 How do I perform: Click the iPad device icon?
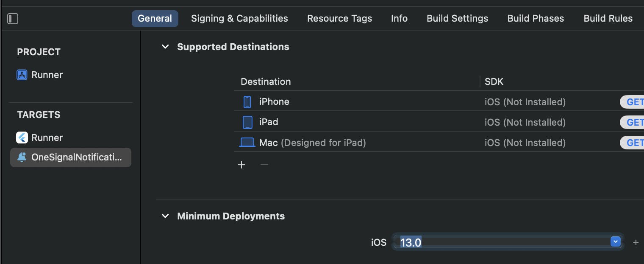[x=247, y=122]
